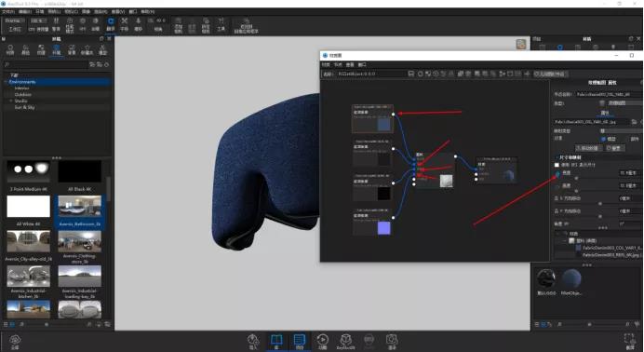Switch to the Environments tab in library
Image resolution: width=644 pixels, height=352 pixels.
coord(56,49)
